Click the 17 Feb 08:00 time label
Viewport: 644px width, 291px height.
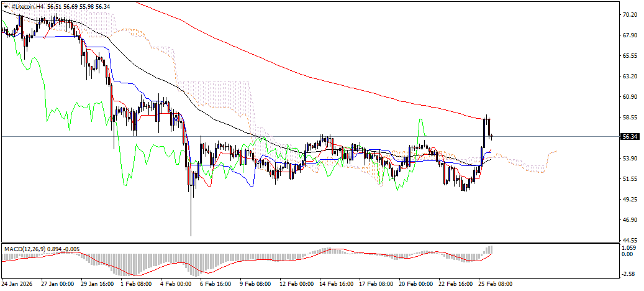(376, 284)
